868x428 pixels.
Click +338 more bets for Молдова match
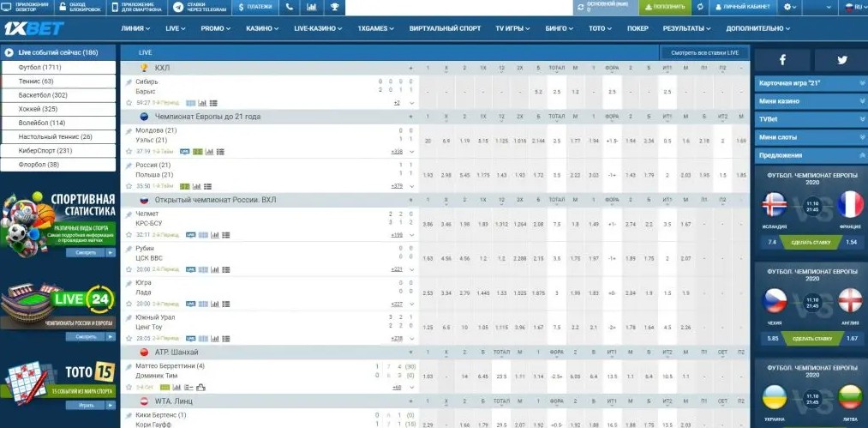coord(397,151)
